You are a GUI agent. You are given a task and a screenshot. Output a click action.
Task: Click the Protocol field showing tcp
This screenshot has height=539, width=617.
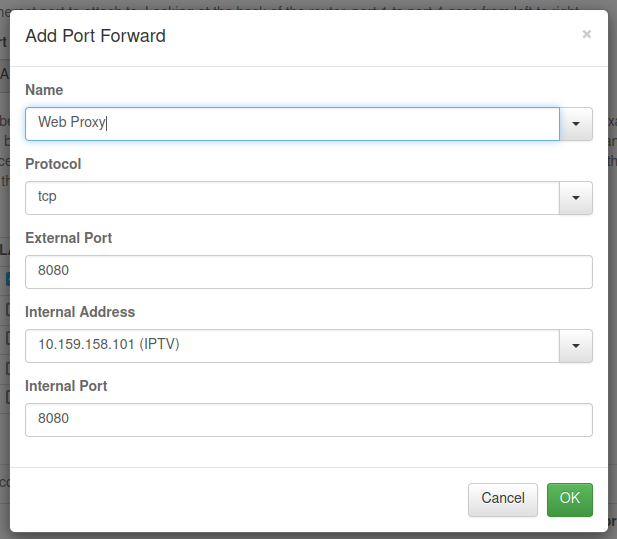pos(291,198)
